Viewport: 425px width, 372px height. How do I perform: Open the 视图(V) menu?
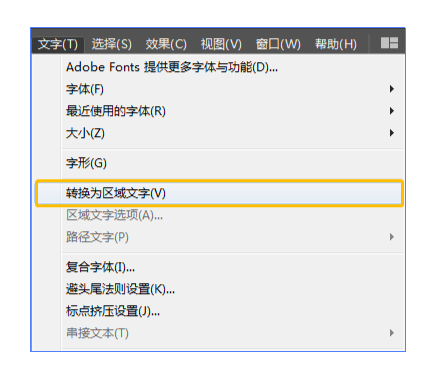coord(221,44)
